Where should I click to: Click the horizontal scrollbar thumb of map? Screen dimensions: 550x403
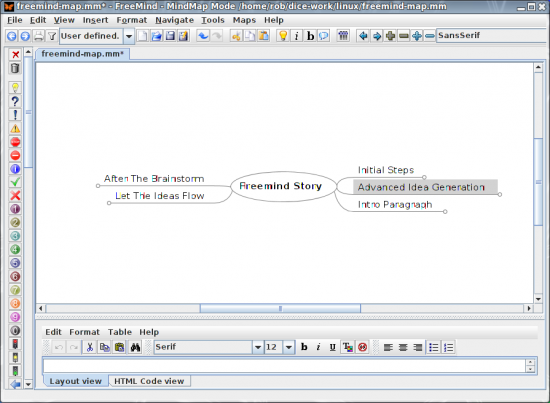(x=280, y=309)
